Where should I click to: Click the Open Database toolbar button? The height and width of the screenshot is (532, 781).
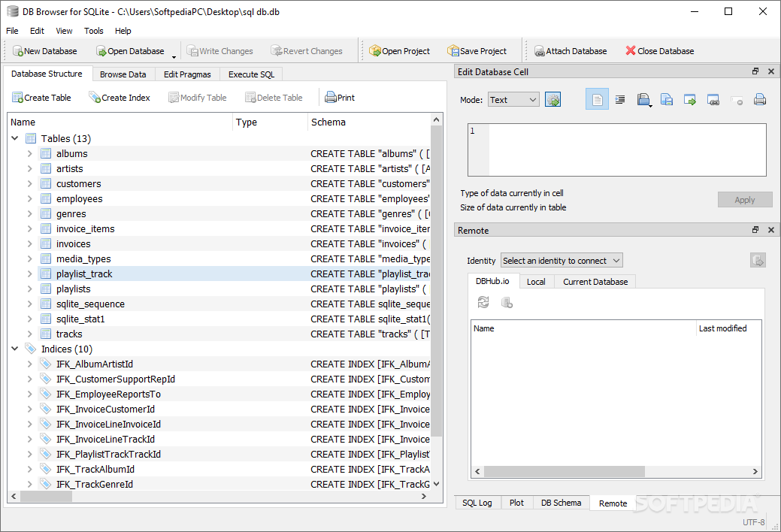(x=131, y=51)
